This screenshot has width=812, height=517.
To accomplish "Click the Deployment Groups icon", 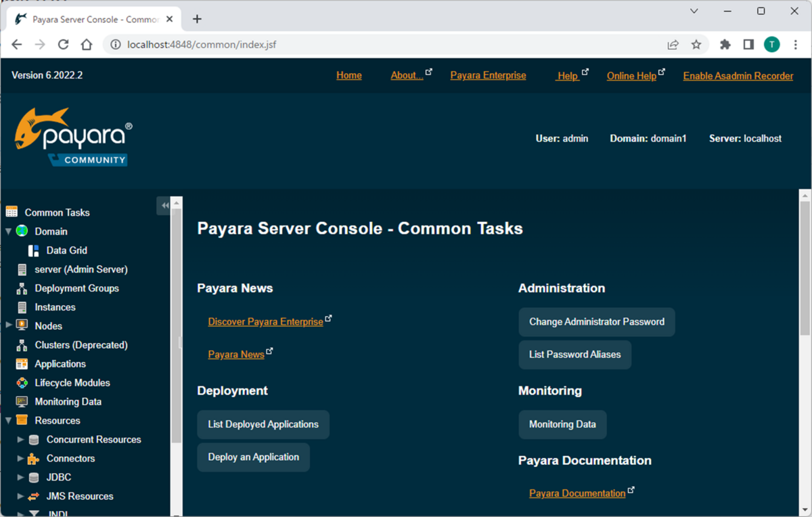I will tap(22, 288).
